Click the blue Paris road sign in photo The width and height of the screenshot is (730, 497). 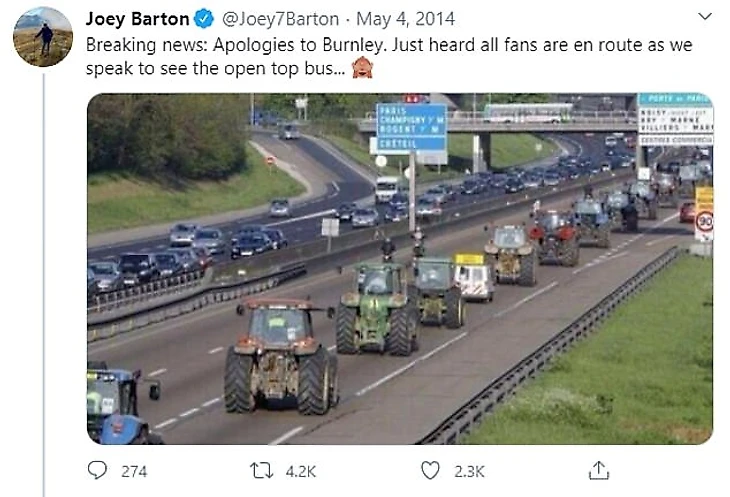(412, 127)
